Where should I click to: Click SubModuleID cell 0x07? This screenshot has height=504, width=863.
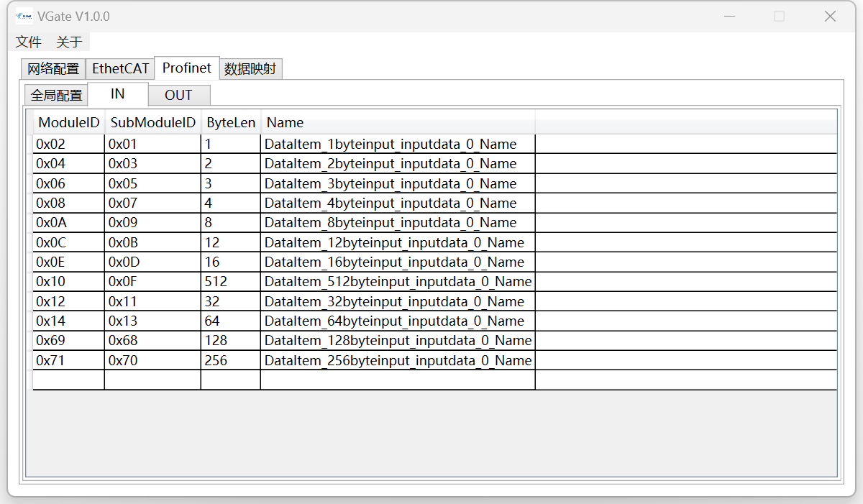[152, 203]
